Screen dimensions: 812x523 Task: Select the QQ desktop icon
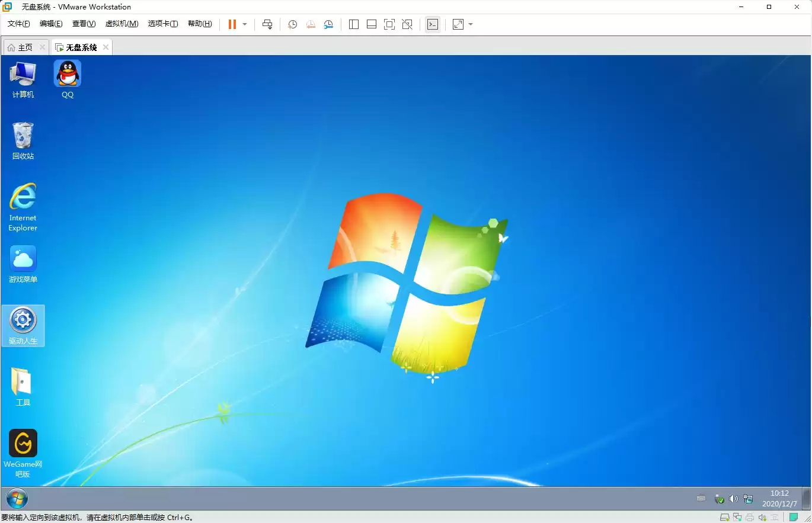click(x=68, y=79)
